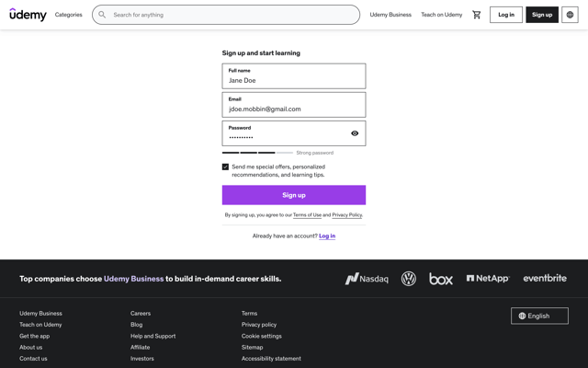This screenshot has width=588, height=368.
Task: Uncheck the special offers checkbox
Action: 225,167
